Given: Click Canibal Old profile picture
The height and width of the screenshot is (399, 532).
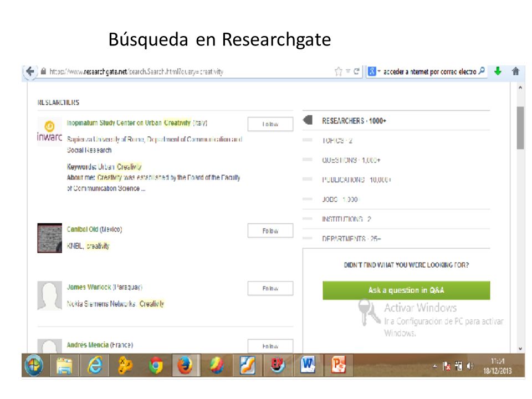Looking at the screenshot, I should (49, 238).
